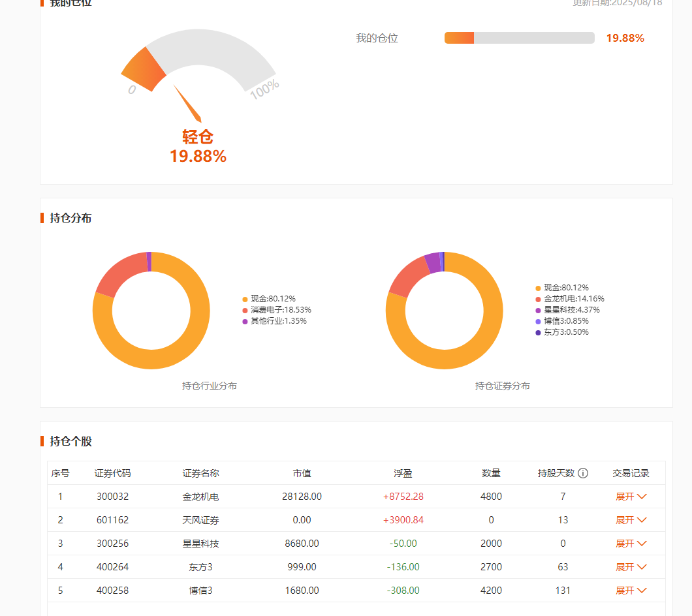
Task: Toggle 星星科技:4.37% legend item
Action: pos(567,310)
